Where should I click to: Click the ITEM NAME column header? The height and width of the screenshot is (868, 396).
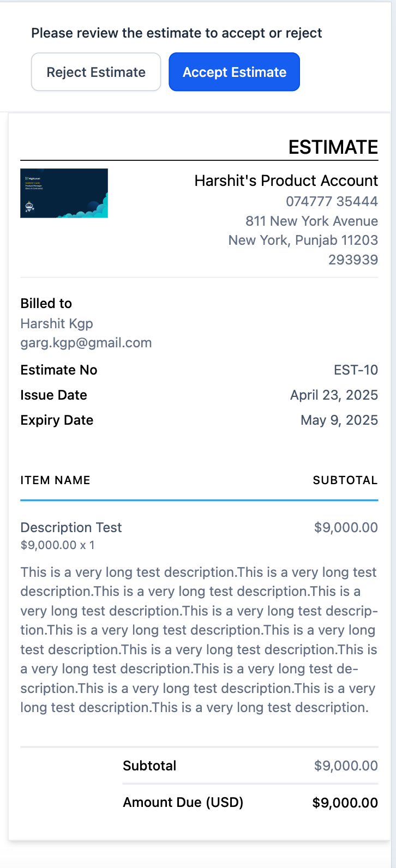point(55,480)
